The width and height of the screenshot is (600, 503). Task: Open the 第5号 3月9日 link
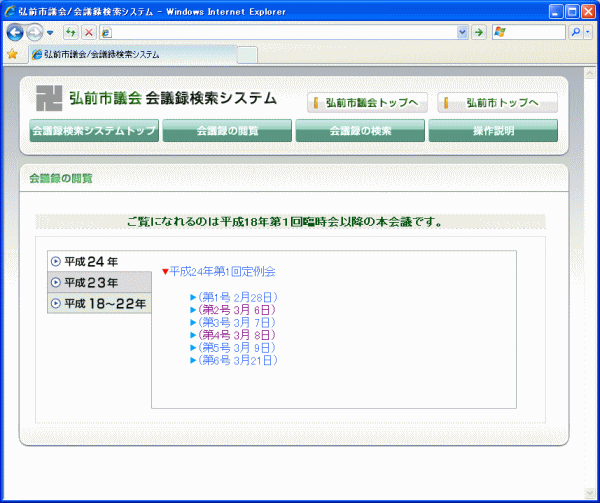[x=237, y=348]
